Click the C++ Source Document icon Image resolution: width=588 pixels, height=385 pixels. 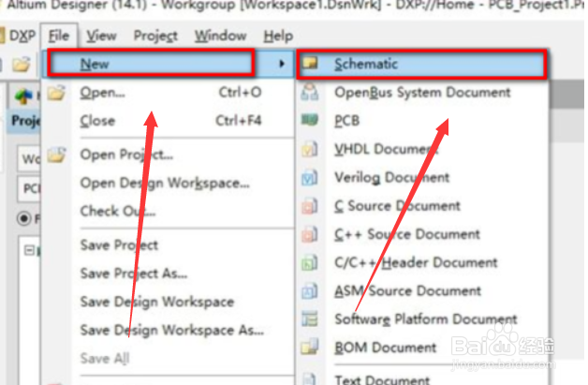310,234
